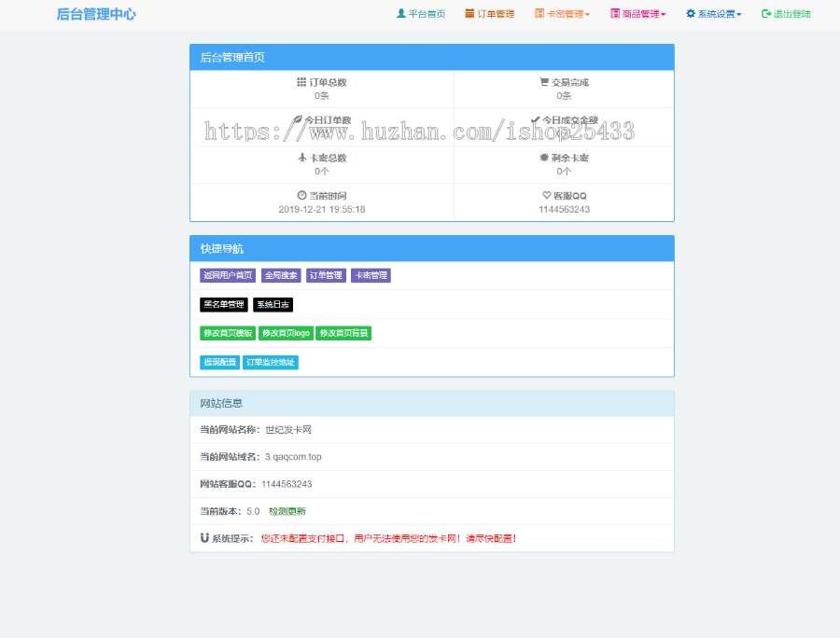The image size is (840, 638).
Task: Click the magnet icon beside 系统提示
Action: (204, 538)
